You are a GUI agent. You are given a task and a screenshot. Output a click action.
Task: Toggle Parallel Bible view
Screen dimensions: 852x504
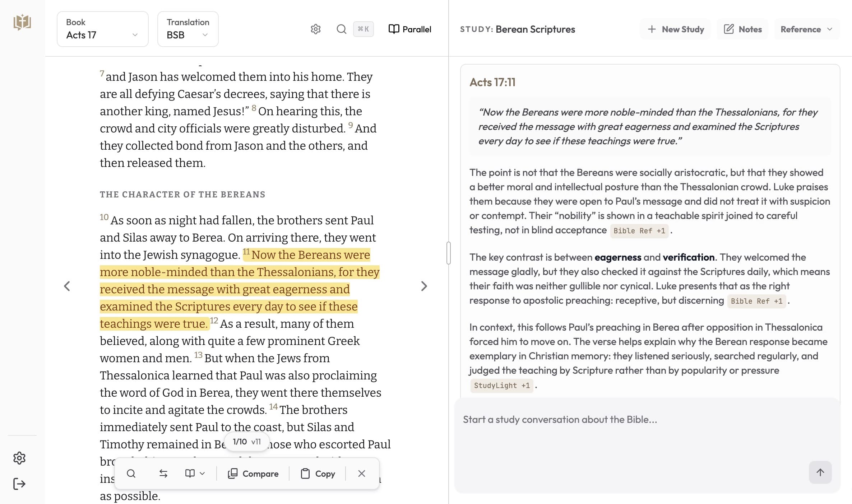[409, 29]
